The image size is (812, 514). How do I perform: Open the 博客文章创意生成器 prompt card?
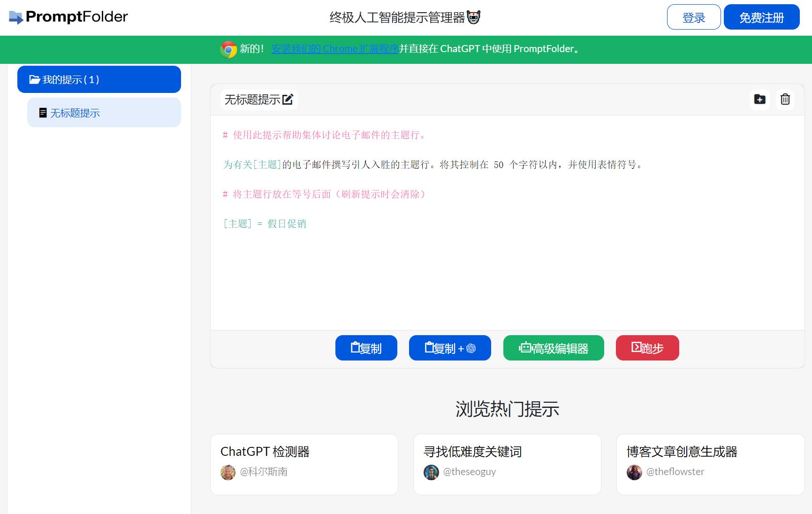[710, 464]
